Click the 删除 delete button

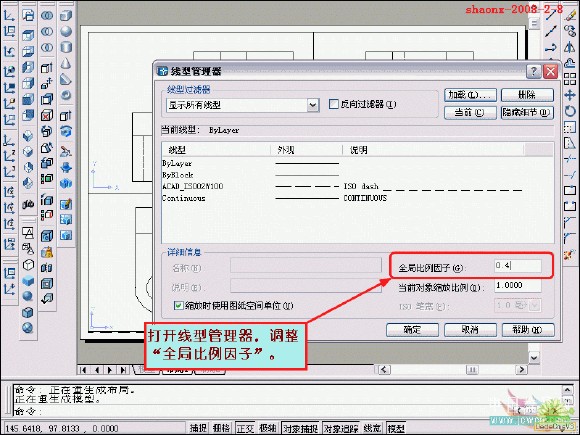[x=527, y=95]
